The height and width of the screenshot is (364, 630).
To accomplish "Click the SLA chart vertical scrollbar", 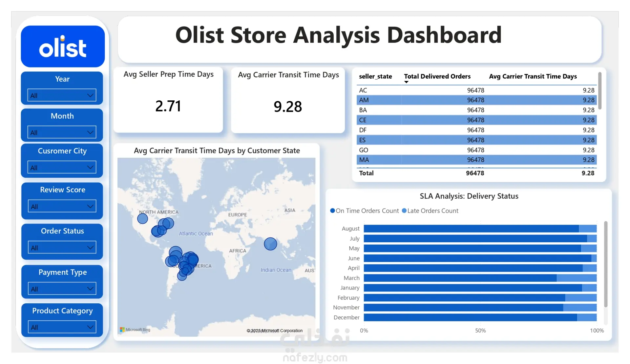I will [x=605, y=264].
